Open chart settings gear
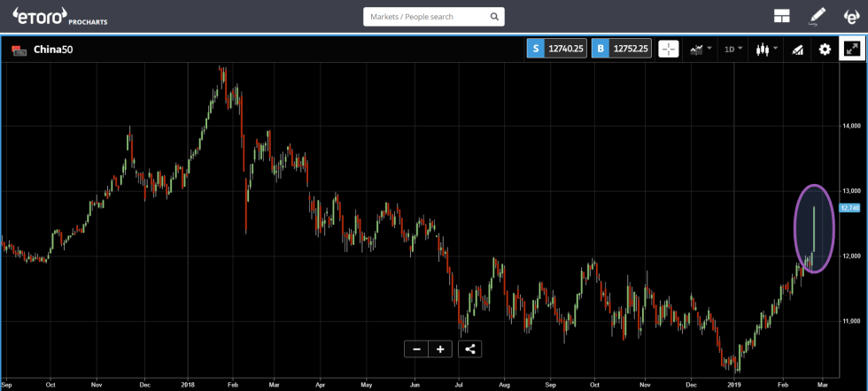The image size is (868, 391). pos(825,50)
